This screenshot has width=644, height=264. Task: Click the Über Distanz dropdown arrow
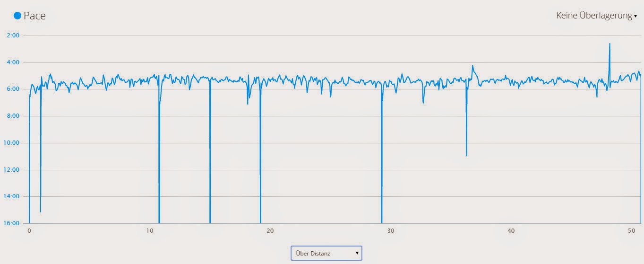coord(357,253)
